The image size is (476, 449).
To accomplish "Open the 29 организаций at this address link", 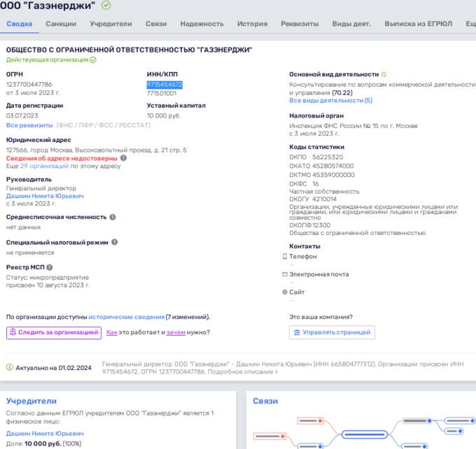I will point(45,166).
